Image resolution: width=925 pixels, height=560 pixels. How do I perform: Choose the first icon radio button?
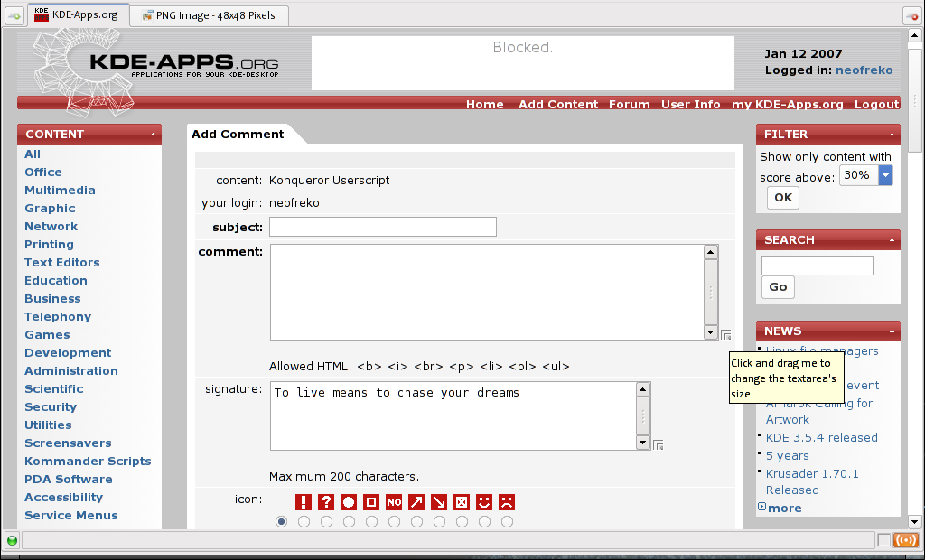click(282, 522)
